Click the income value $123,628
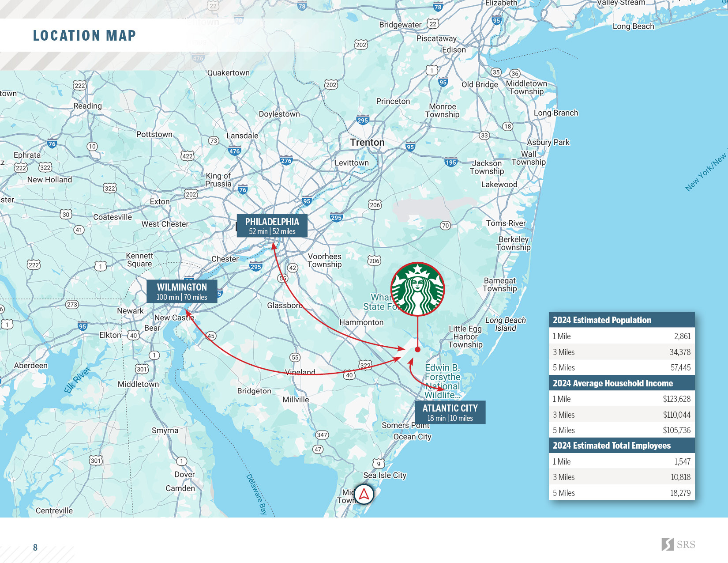The image size is (728, 563). coord(676,399)
